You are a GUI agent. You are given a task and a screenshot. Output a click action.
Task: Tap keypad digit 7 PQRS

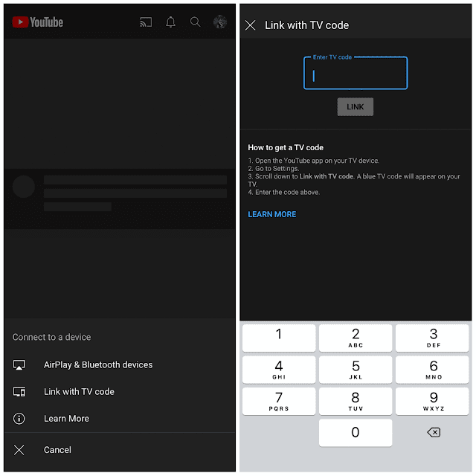(x=279, y=402)
